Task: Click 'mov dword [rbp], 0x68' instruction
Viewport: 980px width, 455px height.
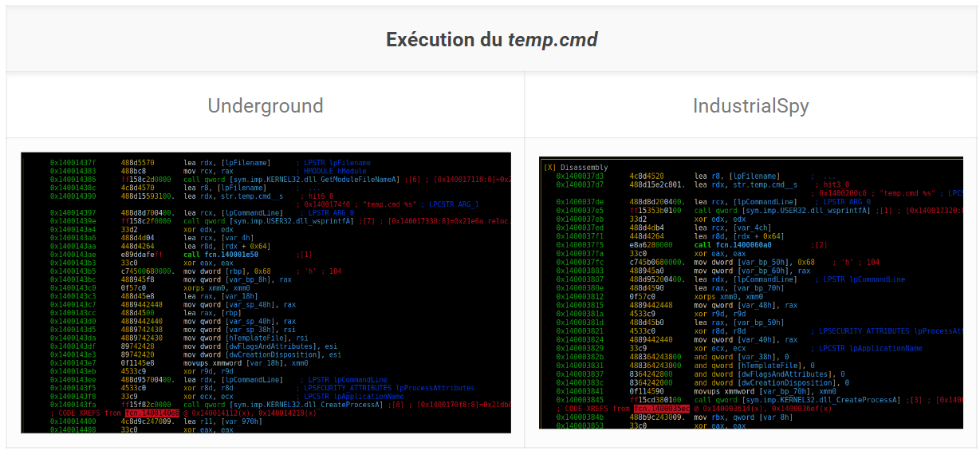Action: point(227,271)
